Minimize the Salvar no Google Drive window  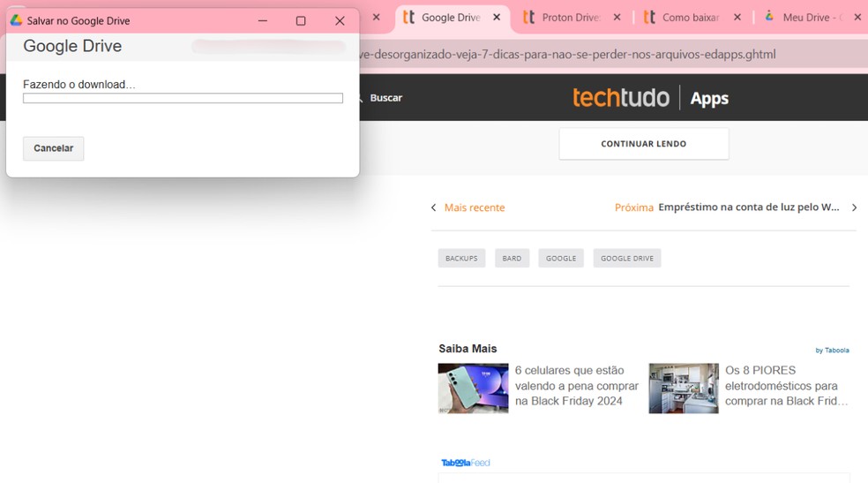coord(263,21)
